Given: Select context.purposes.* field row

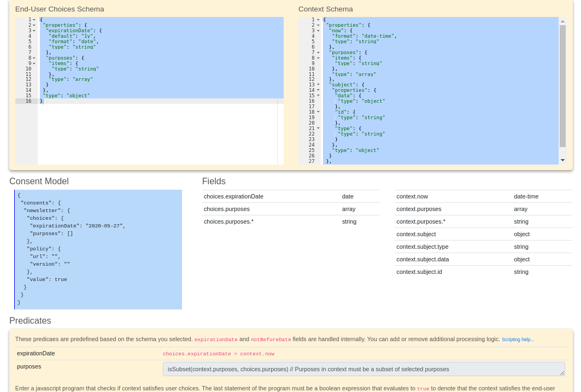Looking at the screenshot, I should pos(483,221).
